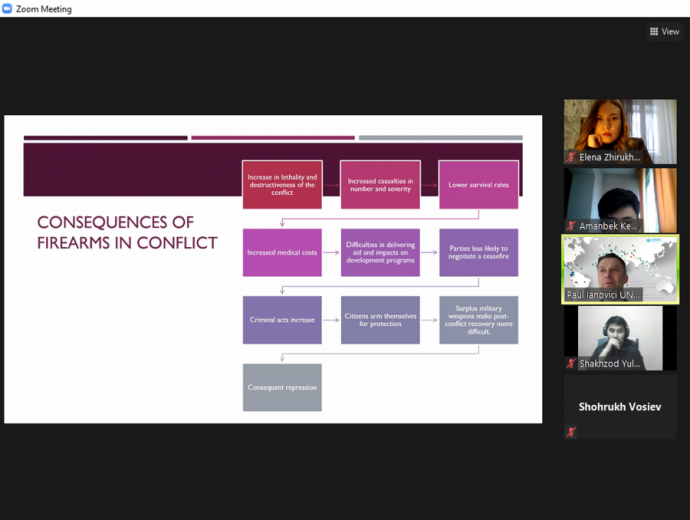The height and width of the screenshot is (520, 690).
Task: Select the 'Consequent repression' box
Action: (282, 387)
